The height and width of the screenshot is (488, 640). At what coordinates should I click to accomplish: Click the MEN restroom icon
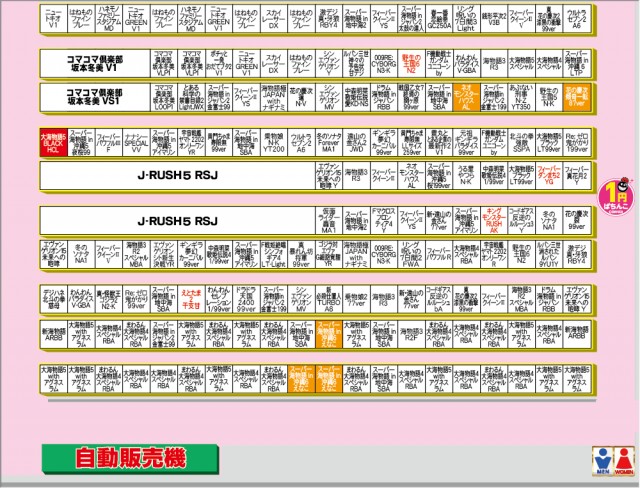[x=602, y=461]
